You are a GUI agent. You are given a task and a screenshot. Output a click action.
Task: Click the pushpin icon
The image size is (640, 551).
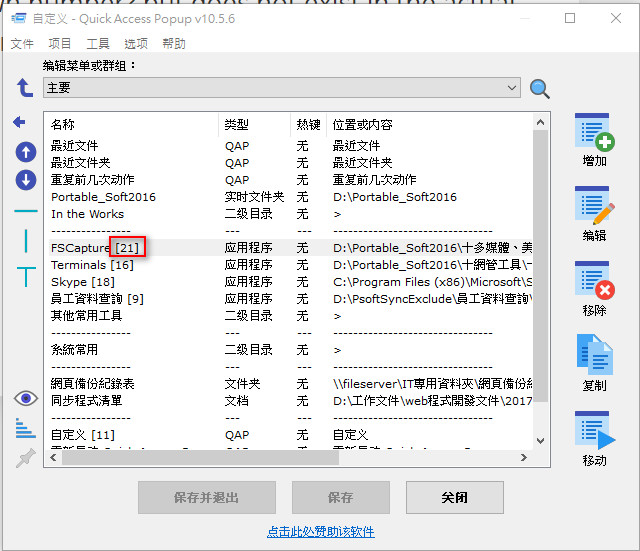pyautogui.click(x=25, y=458)
